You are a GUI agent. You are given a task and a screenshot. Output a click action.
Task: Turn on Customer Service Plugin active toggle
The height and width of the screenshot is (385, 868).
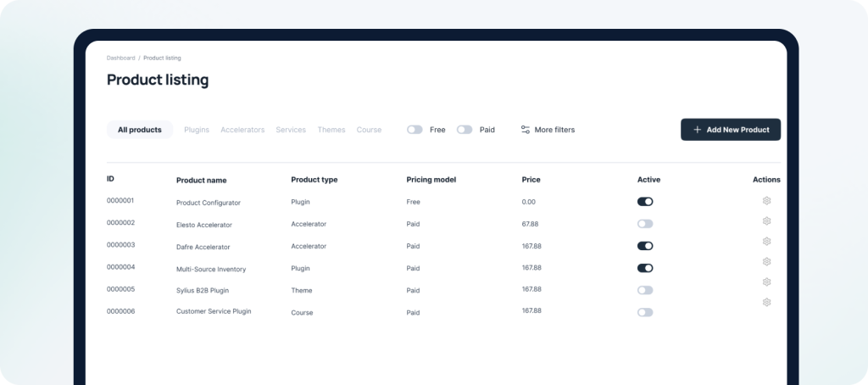pos(645,312)
